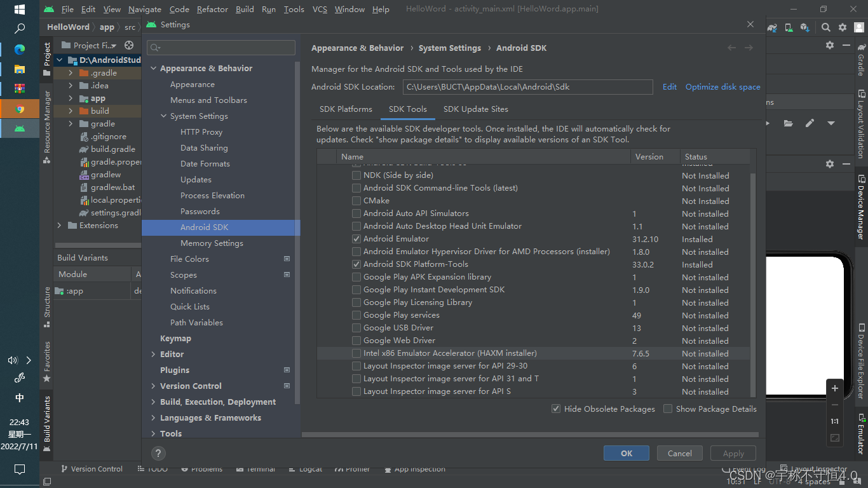Check Google USB Driver checkbox

356,328
